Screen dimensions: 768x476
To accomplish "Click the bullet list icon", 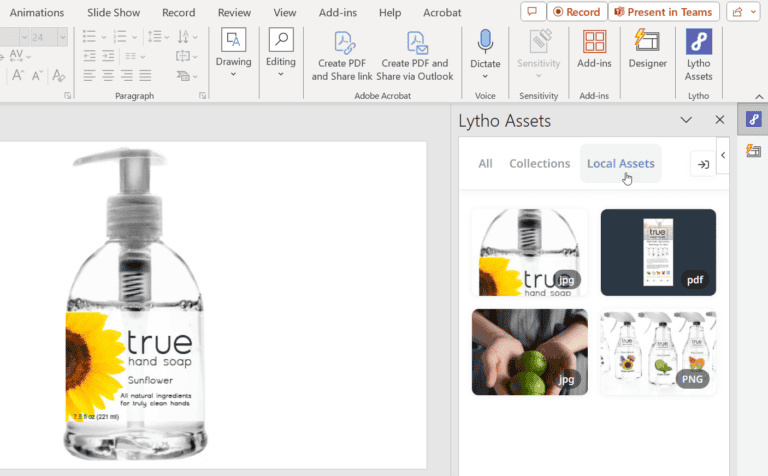I will [89, 37].
